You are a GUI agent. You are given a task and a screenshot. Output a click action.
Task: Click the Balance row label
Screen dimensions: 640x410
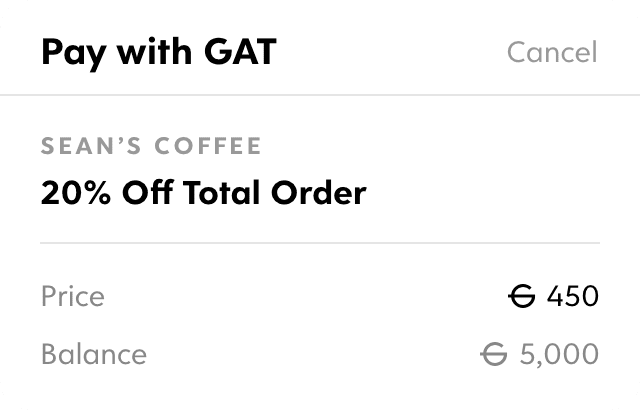click(93, 354)
